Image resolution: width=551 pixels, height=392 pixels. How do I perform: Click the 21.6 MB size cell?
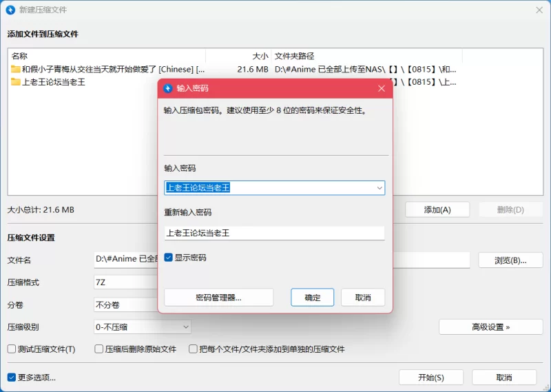click(253, 70)
